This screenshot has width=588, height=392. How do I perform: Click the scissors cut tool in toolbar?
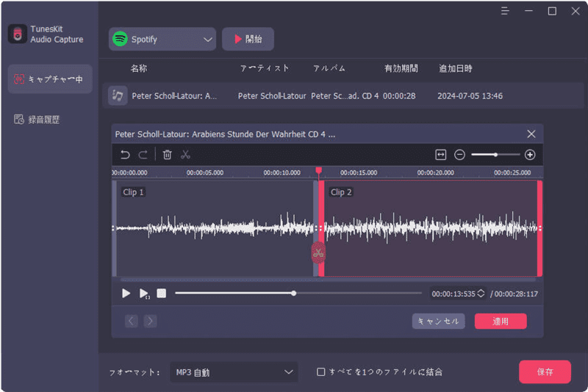click(x=186, y=155)
